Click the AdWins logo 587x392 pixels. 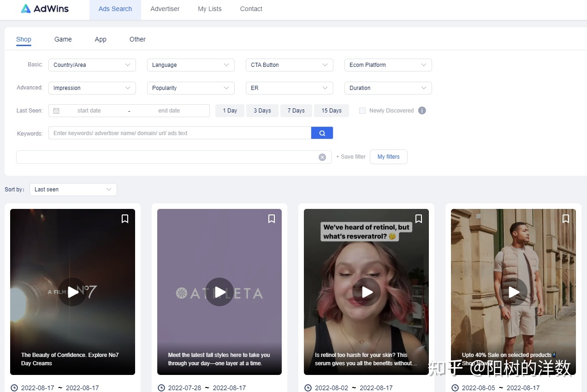click(45, 9)
